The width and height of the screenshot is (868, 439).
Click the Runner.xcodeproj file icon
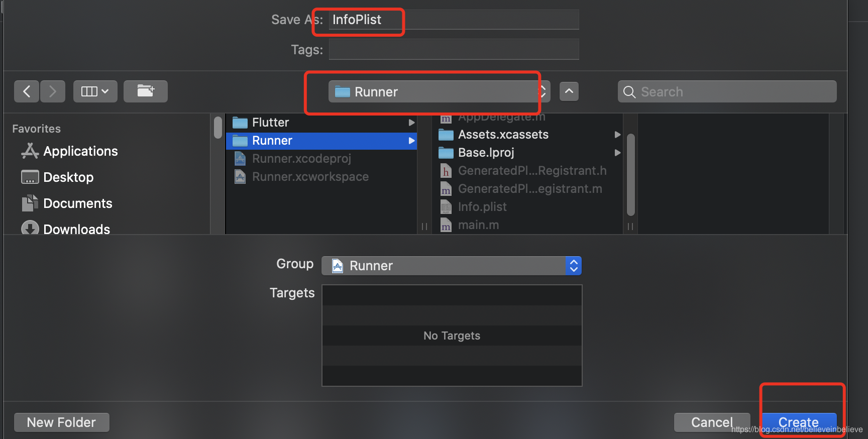(x=240, y=159)
